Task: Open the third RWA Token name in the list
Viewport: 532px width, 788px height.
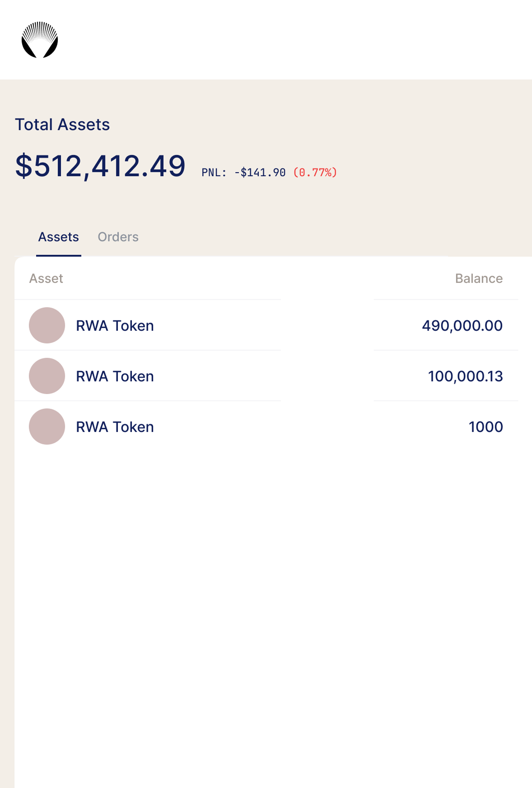Action: [x=115, y=427]
